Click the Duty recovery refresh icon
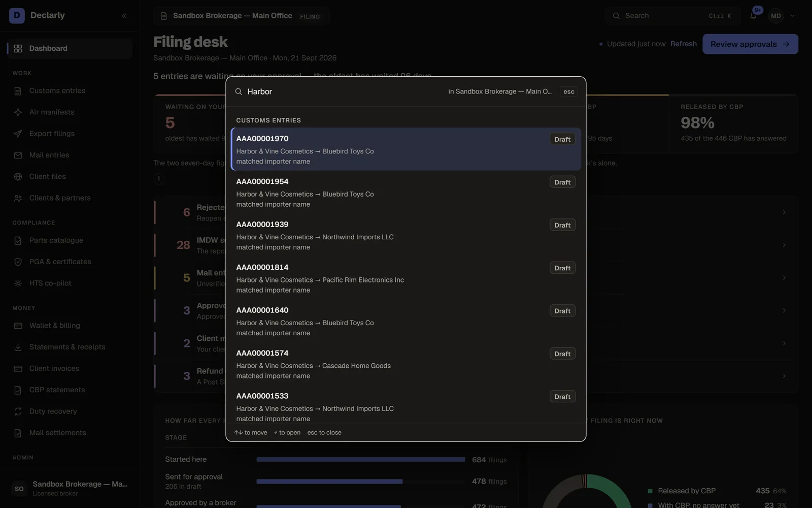Viewport: 812px width, 508px height. (18, 411)
